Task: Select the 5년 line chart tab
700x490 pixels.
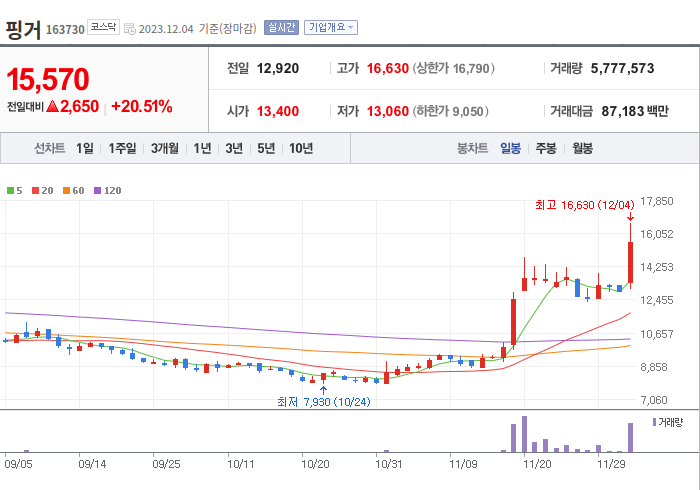Action: click(266, 148)
